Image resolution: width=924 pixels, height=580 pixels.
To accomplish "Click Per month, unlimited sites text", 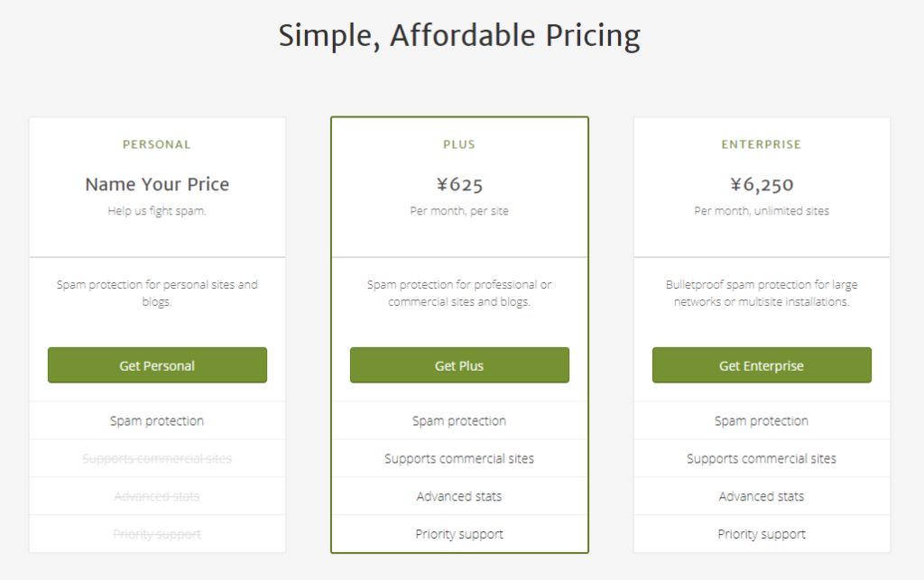I will coord(762,211).
